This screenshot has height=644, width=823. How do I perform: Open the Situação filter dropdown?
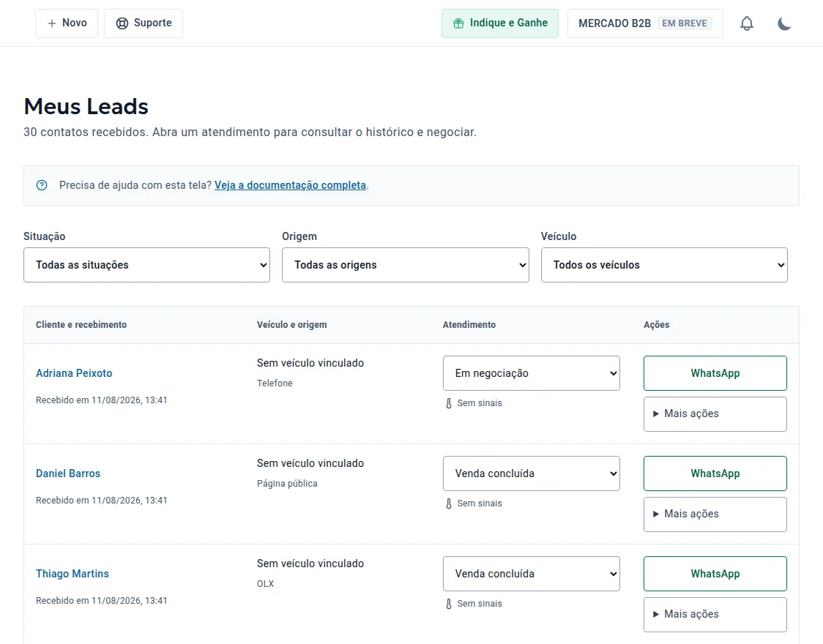tap(147, 265)
